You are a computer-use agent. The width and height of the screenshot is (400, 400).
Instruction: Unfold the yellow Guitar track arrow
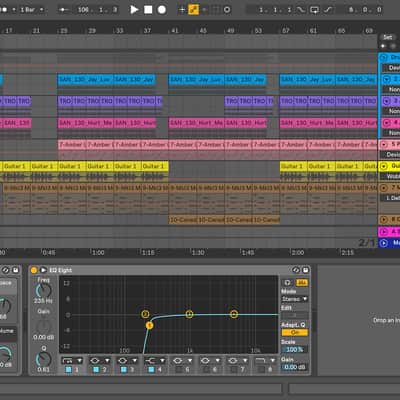(x=384, y=166)
